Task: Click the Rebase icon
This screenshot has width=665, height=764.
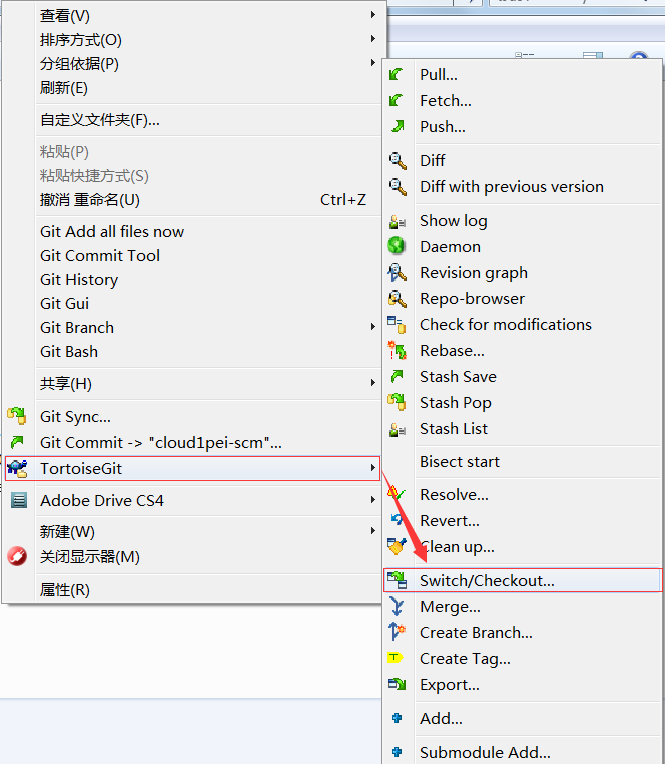Action: point(397,350)
